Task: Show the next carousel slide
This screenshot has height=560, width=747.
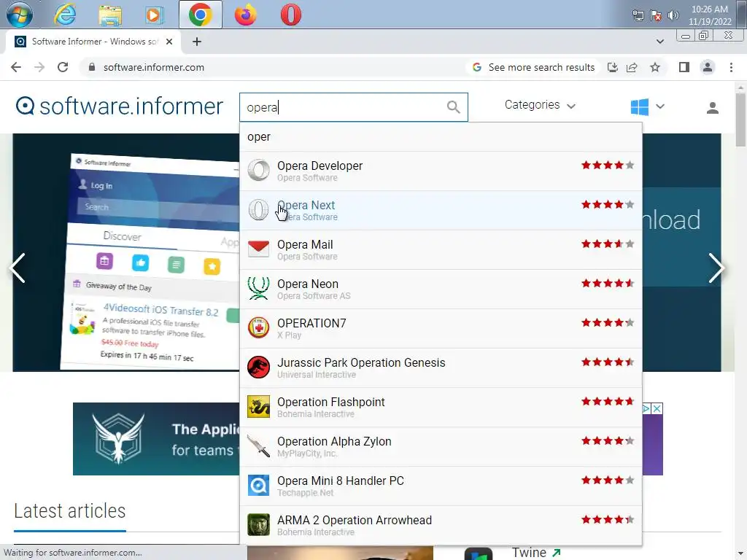Action: point(716,268)
